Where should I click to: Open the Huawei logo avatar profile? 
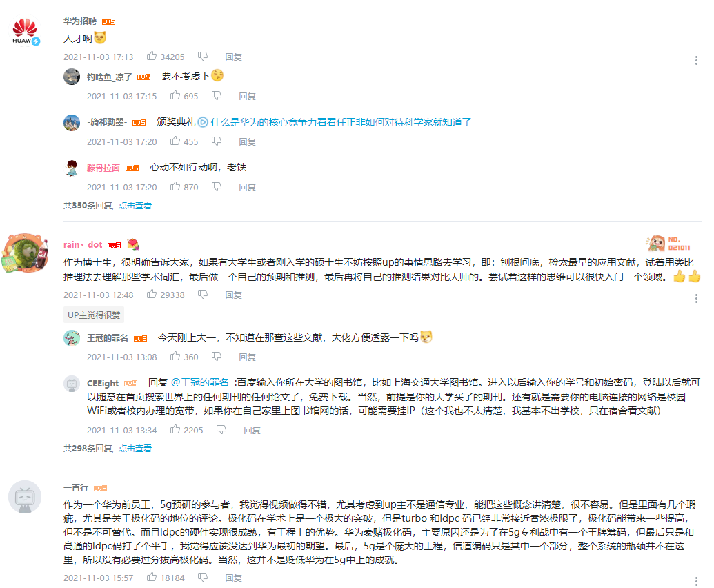pyautogui.click(x=25, y=32)
